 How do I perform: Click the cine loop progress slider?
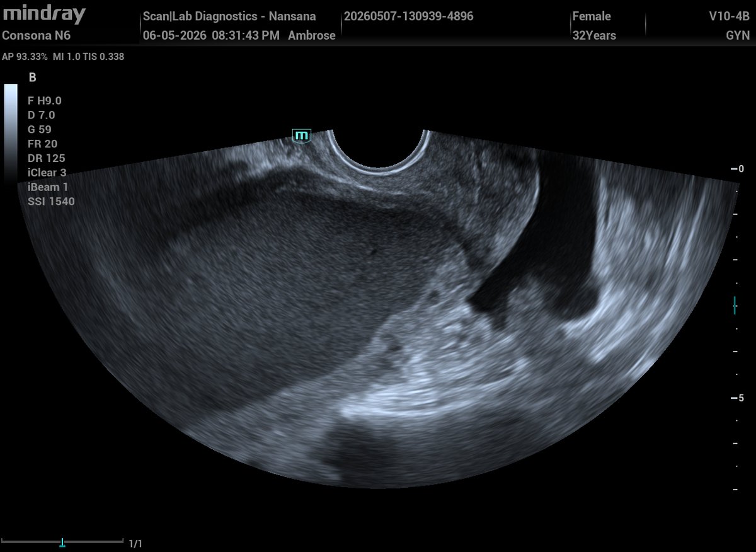(x=62, y=542)
